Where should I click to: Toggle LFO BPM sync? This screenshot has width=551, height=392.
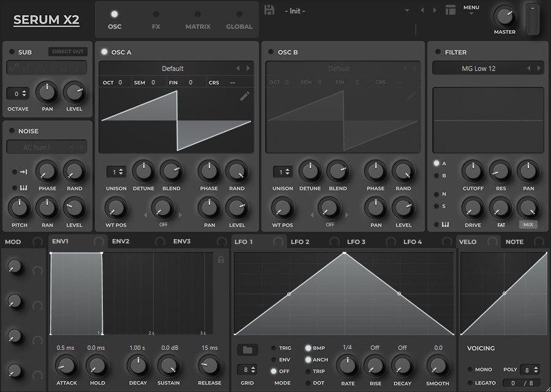tap(308, 348)
